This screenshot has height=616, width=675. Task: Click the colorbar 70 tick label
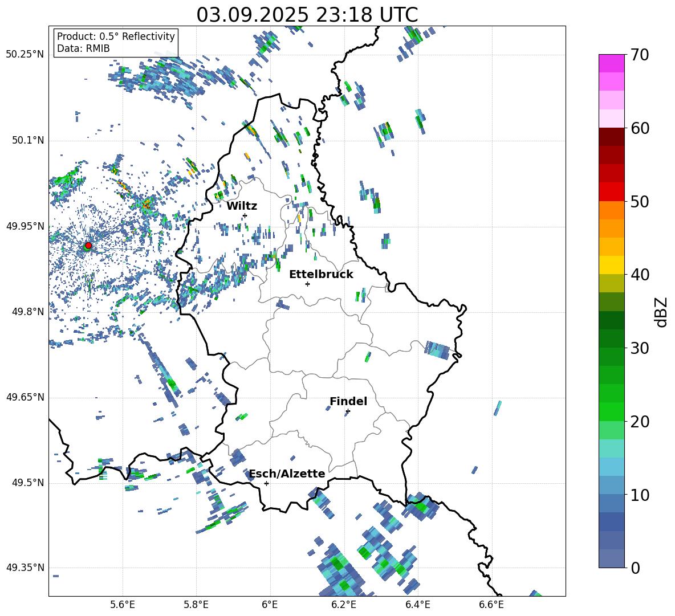click(x=640, y=55)
